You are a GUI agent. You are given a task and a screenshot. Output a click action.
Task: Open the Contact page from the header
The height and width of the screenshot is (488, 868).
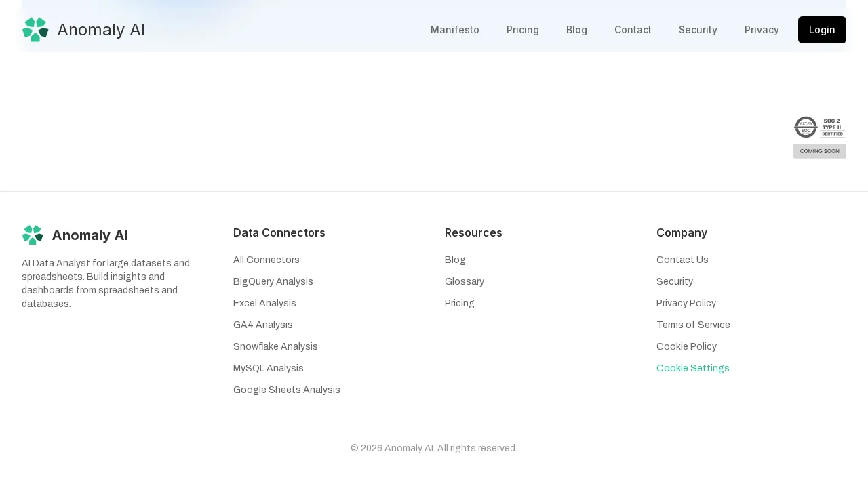[x=632, y=30]
